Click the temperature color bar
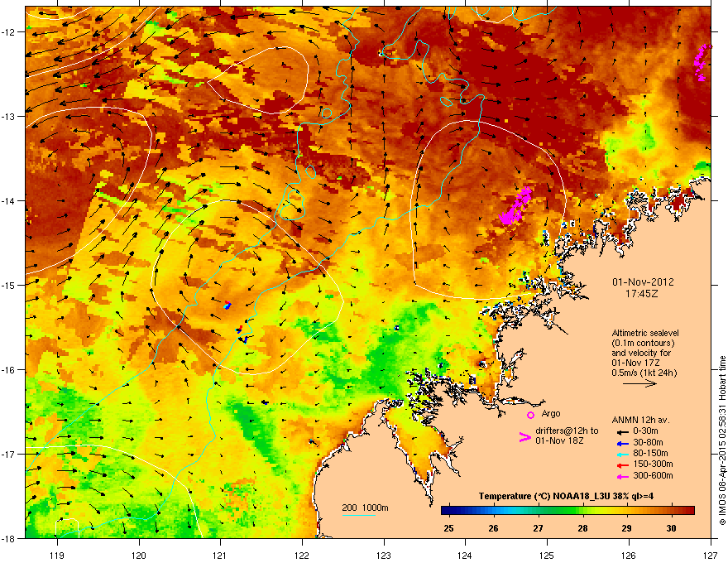 (568, 510)
